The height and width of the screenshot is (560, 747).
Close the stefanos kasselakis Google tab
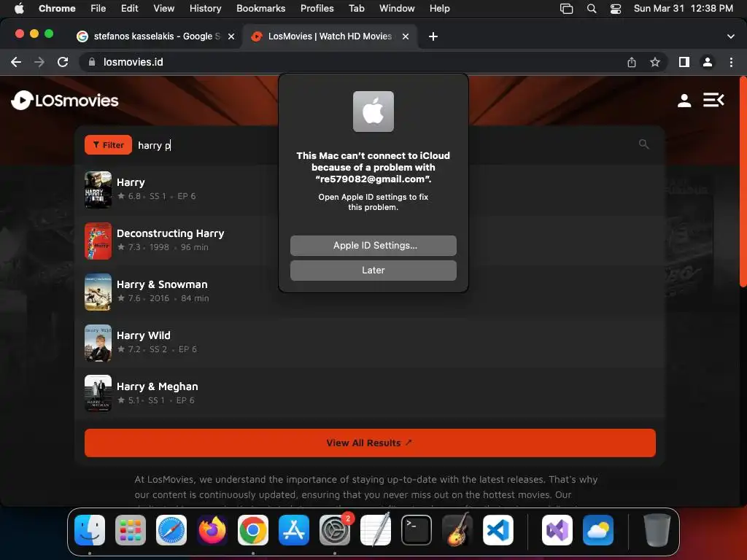231,36
